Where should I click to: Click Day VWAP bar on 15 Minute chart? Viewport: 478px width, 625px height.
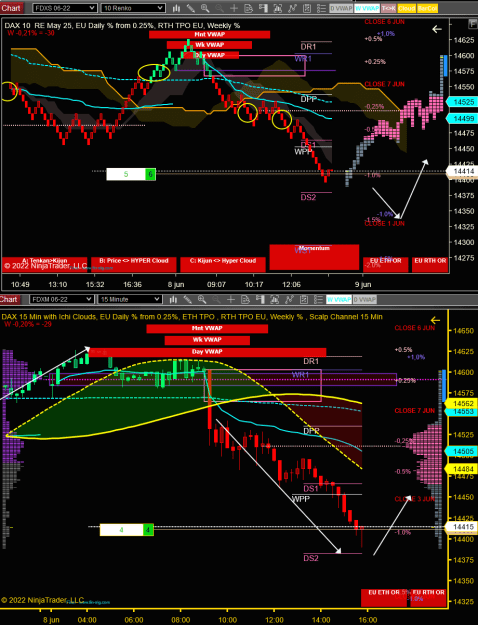207,352
